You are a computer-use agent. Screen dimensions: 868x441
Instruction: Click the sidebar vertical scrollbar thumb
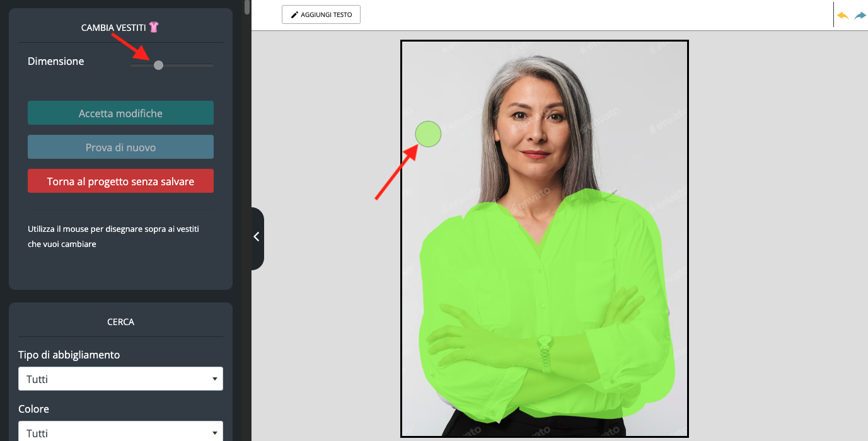pyautogui.click(x=247, y=7)
